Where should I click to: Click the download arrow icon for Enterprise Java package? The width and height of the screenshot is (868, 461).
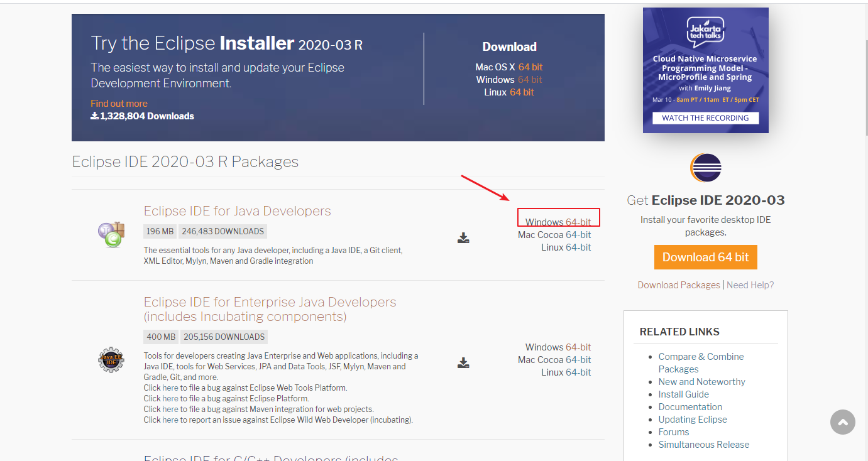click(x=463, y=362)
